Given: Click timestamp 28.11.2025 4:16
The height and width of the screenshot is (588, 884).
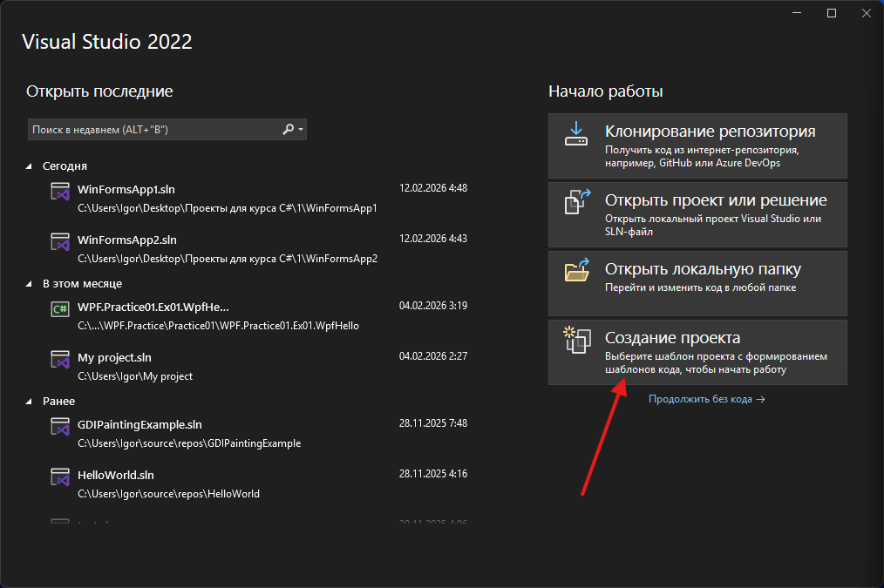Looking at the screenshot, I should point(433,474).
